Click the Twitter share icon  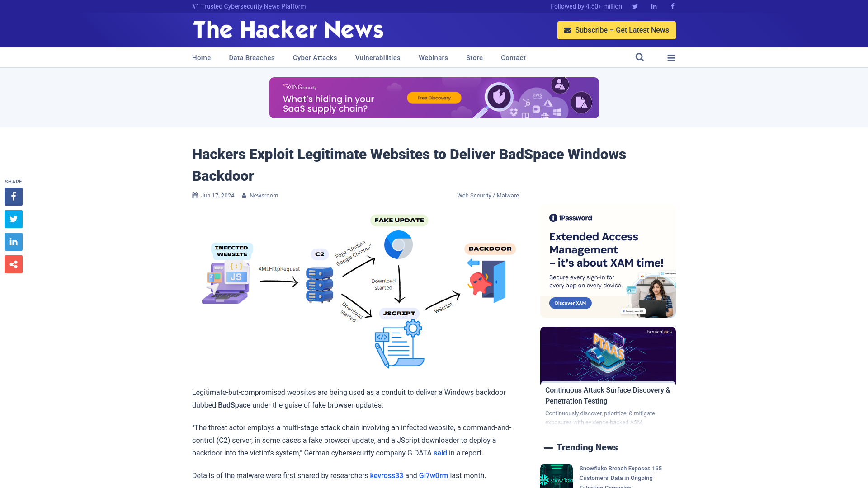[13, 219]
